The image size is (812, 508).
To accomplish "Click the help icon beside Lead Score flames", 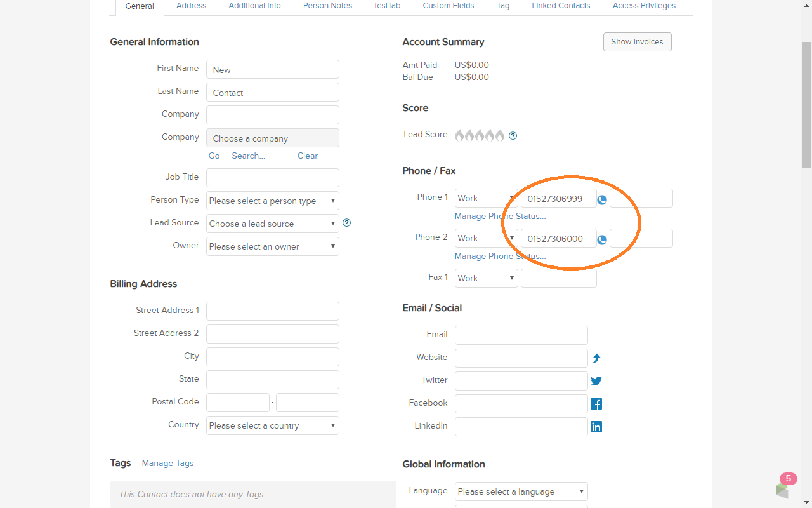I will pyautogui.click(x=513, y=135).
